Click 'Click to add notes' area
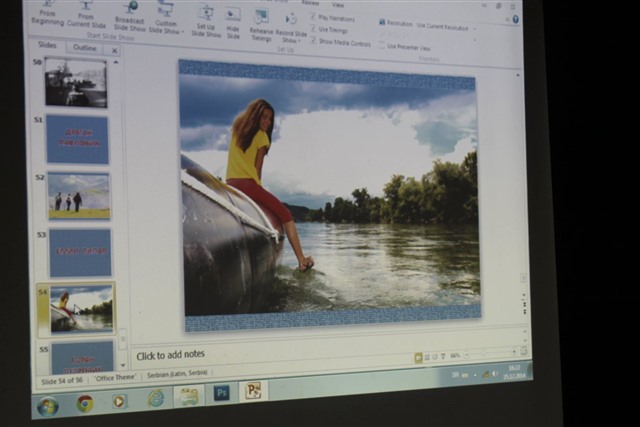 click(x=170, y=355)
